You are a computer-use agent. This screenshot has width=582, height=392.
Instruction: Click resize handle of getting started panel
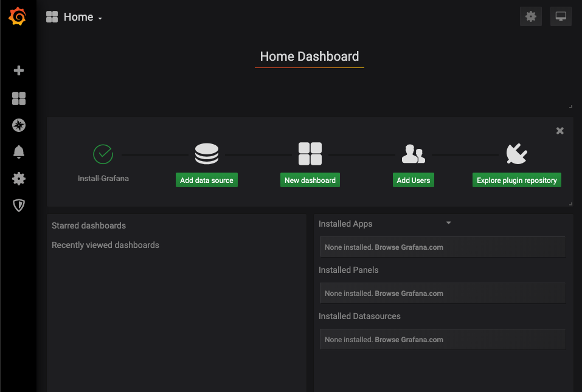pyautogui.click(x=570, y=204)
